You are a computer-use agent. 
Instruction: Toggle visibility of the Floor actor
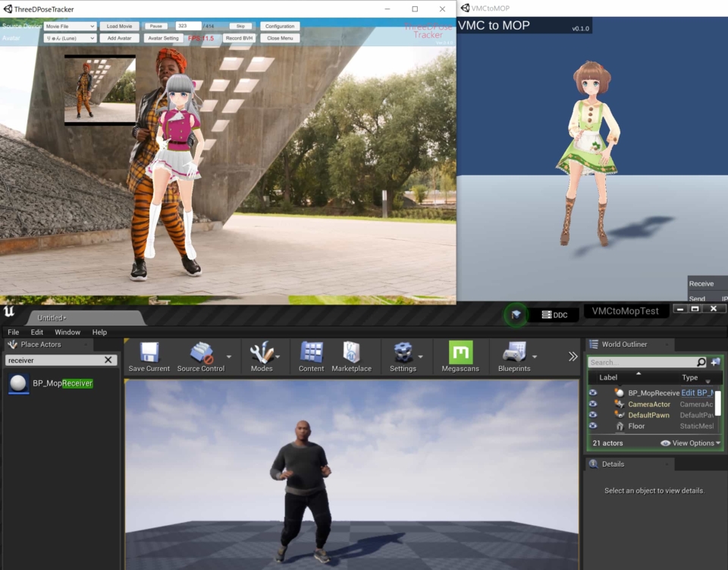[x=592, y=426]
